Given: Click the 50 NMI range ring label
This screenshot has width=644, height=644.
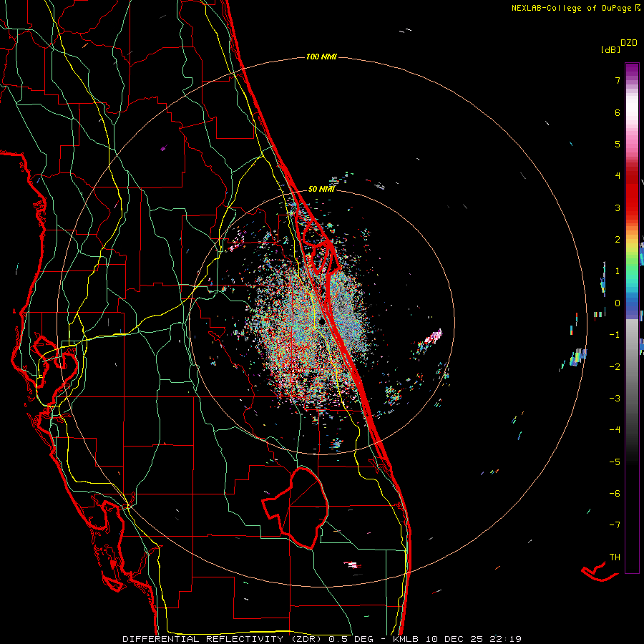Looking at the screenshot, I should coord(321,189).
